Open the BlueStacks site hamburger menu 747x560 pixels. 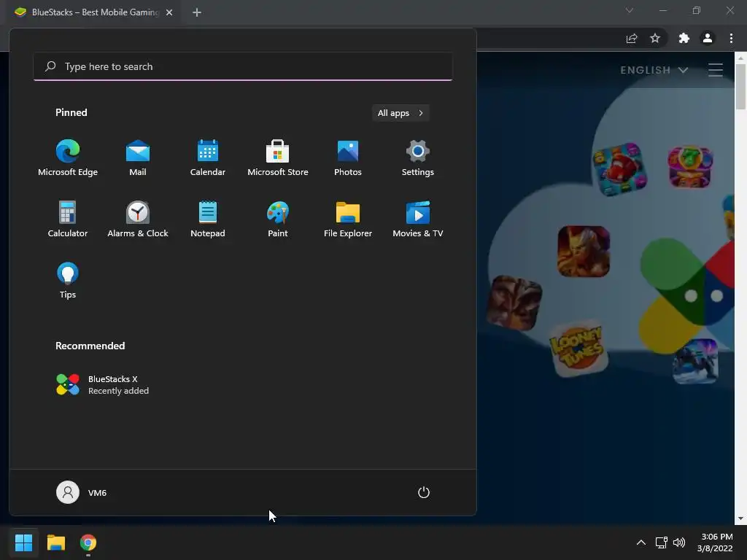[715, 70]
